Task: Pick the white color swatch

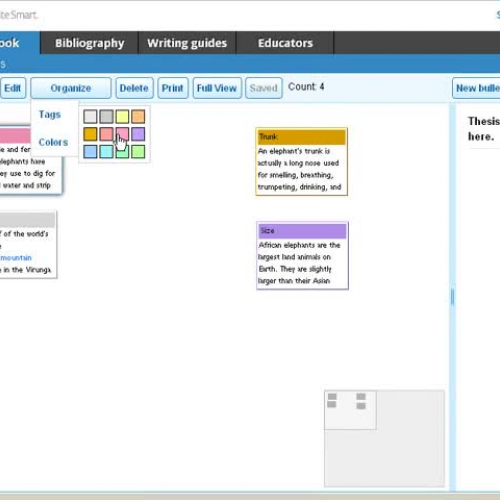Action: pyautogui.click(x=90, y=117)
